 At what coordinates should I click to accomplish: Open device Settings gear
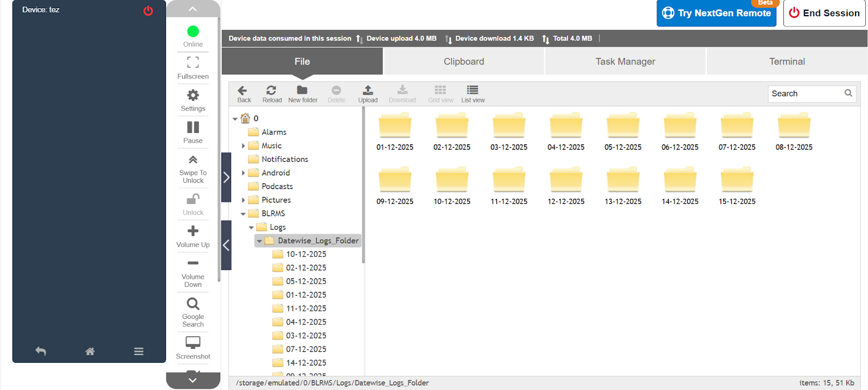(x=193, y=96)
